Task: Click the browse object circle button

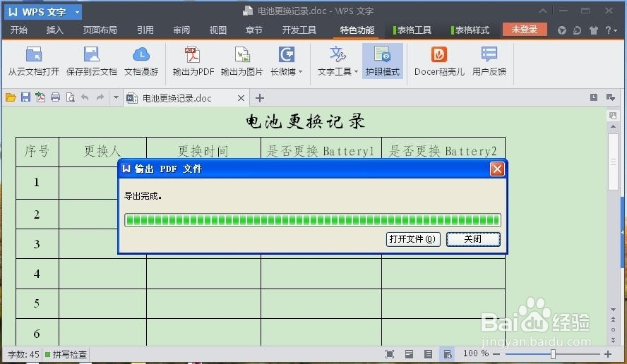Action: point(613,329)
